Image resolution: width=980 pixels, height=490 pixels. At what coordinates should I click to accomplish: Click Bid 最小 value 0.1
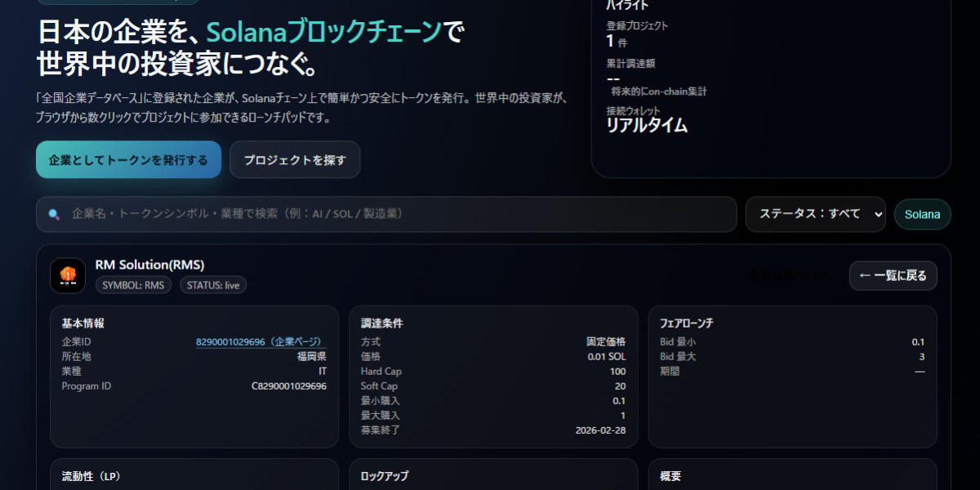(918, 341)
